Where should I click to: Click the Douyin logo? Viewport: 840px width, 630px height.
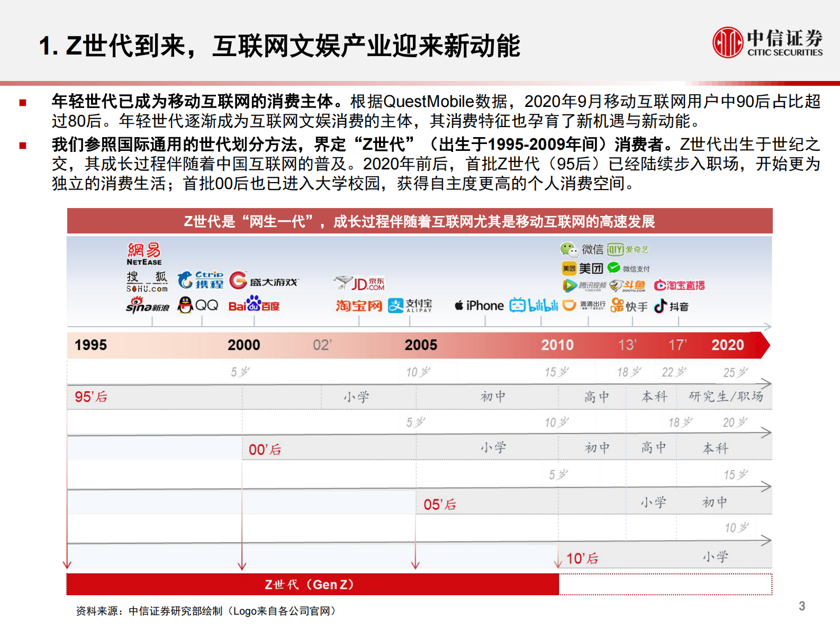(671, 306)
